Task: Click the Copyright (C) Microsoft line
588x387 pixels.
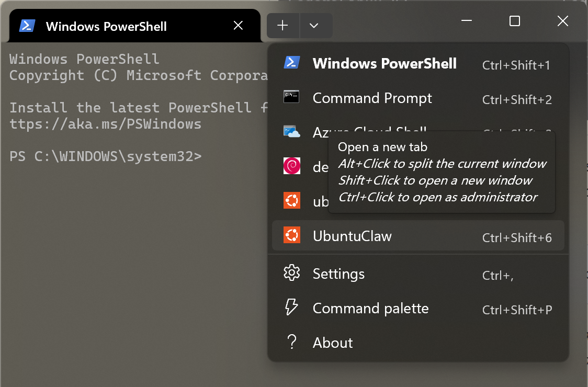Action: click(139, 75)
